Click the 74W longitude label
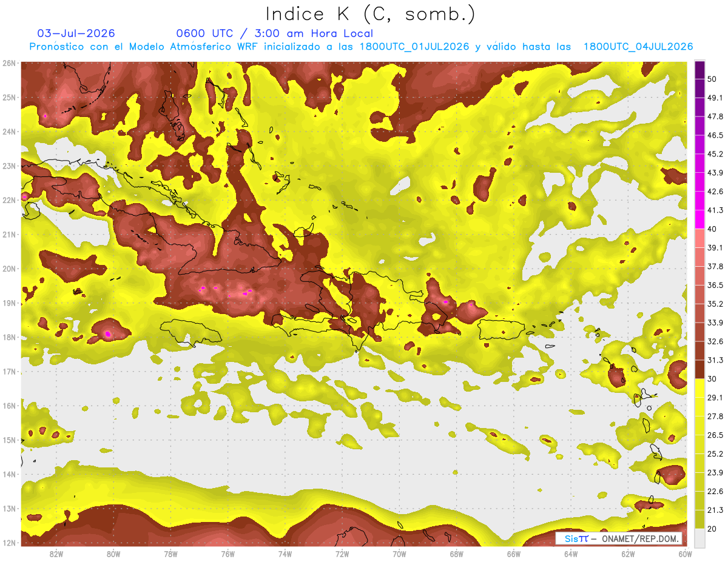728x562 pixels. pos(285,554)
